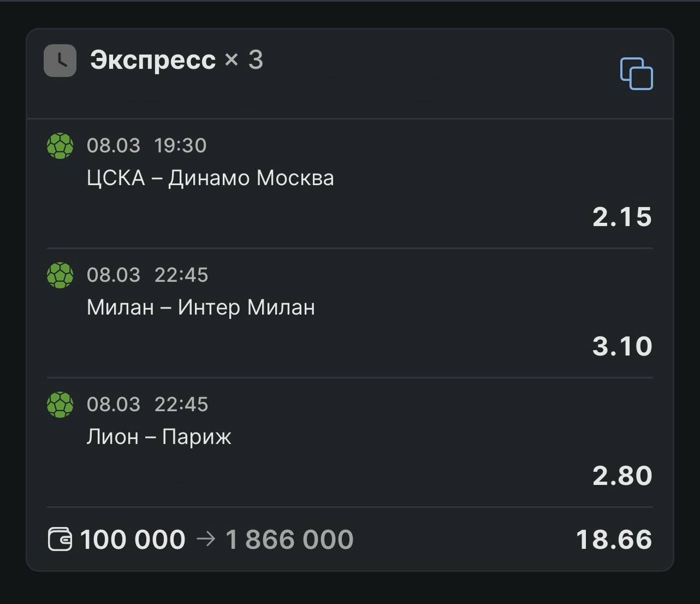Click the wallet icon beside stake
The image size is (700, 604).
(60, 539)
